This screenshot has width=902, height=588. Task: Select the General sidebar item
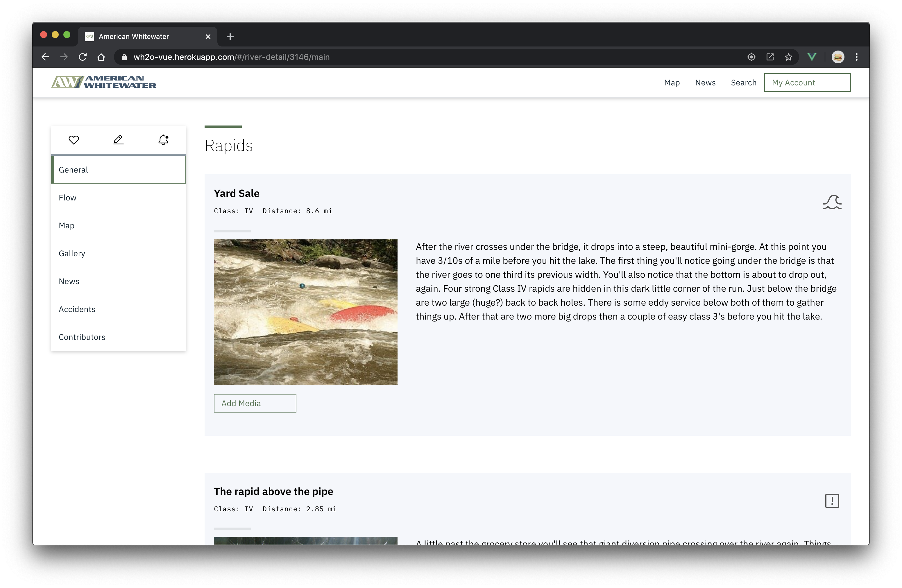118,169
